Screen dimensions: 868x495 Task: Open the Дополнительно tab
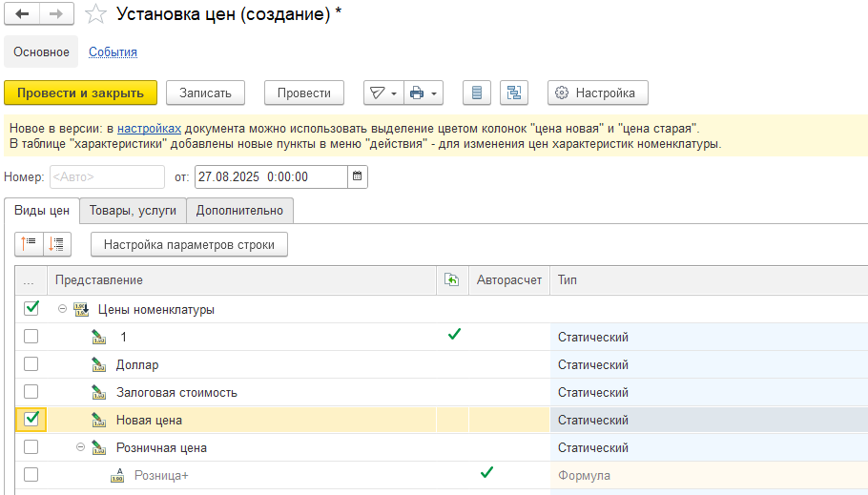coord(239,211)
